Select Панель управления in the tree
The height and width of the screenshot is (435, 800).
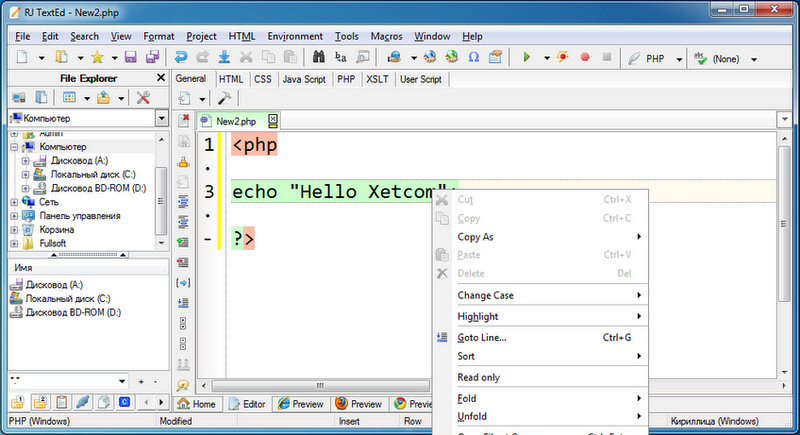click(x=80, y=216)
